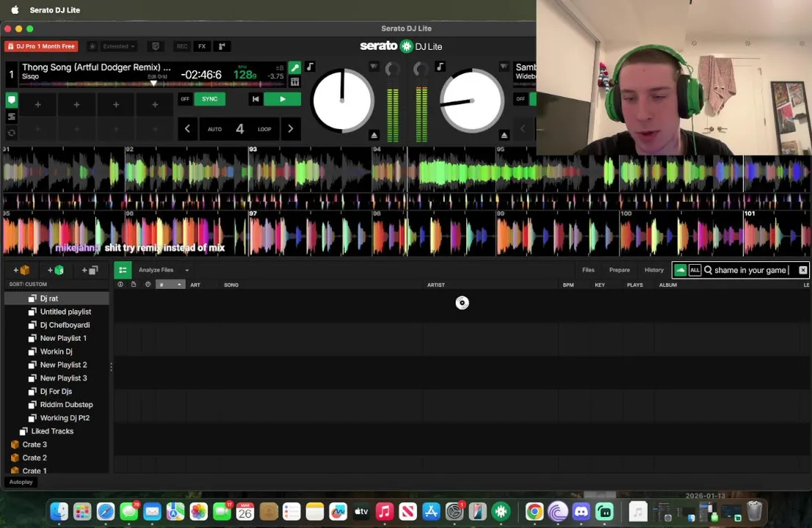Add a new smart crate

point(56,270)
